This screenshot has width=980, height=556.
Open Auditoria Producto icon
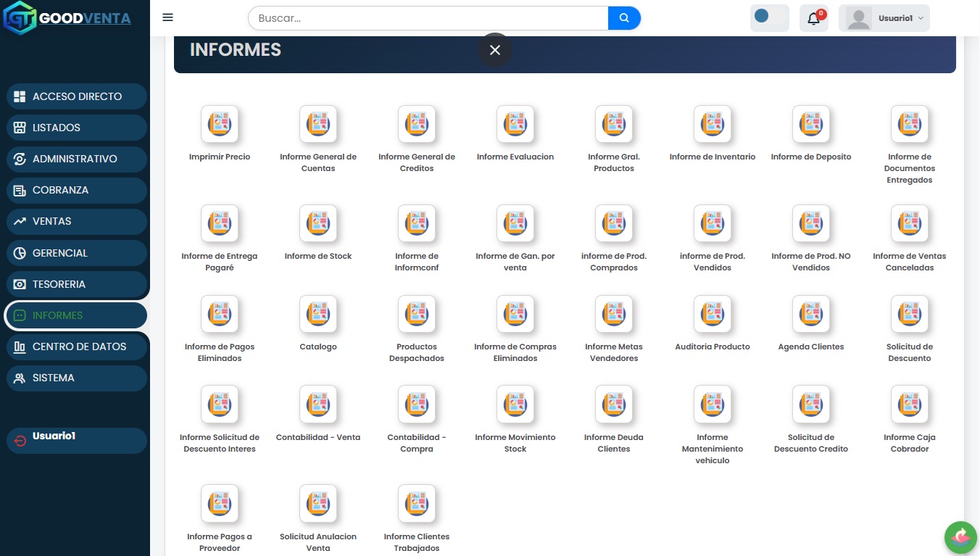[x=713, y=314]
